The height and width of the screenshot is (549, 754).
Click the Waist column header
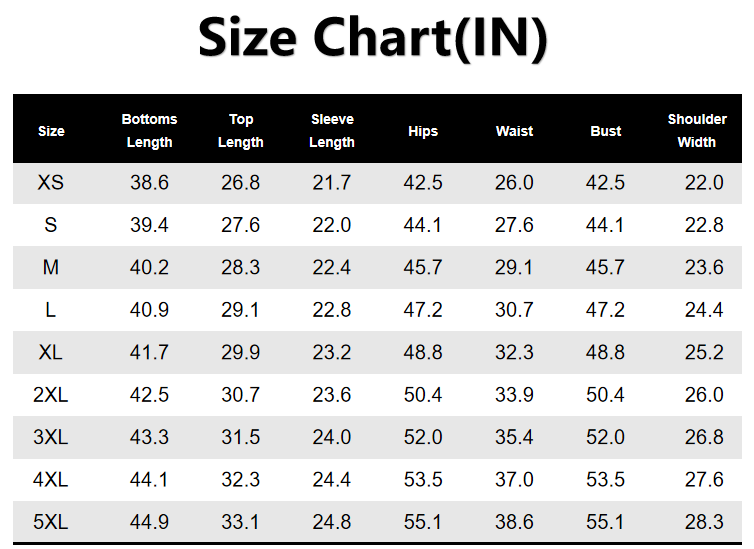pyautogui.click(x=514, y=131)
